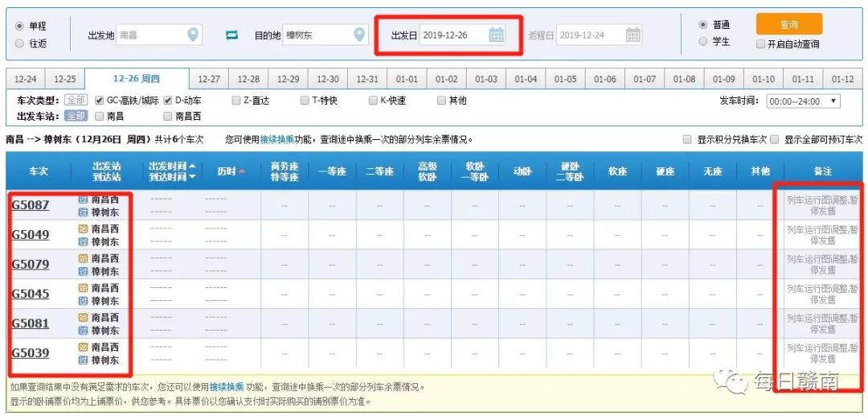Check the 显示全部可预订车次 option

click(x=775, y=139)
